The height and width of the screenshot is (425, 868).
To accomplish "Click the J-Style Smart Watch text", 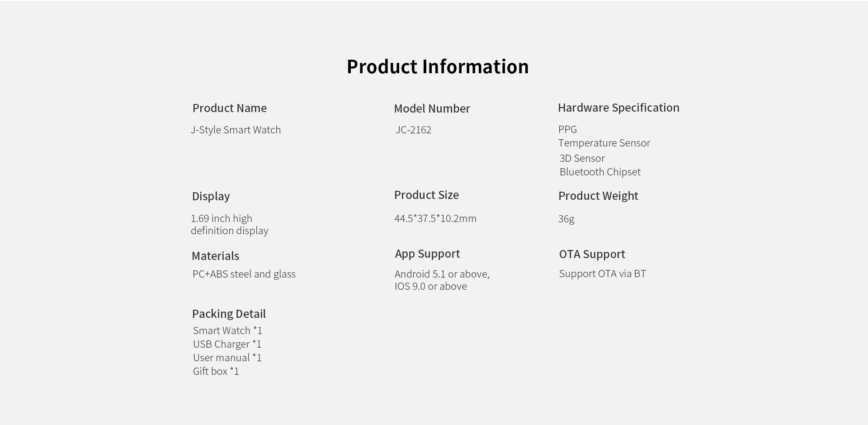I will [x=236, y=130].
